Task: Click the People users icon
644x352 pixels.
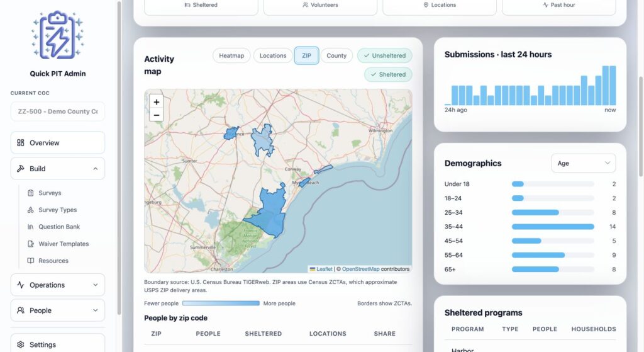Action: click(x=21, y=310)
